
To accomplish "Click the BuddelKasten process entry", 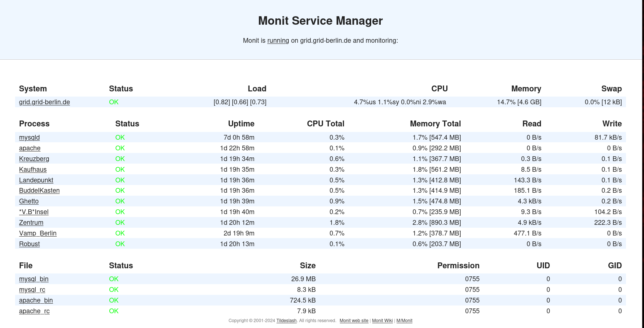I will (39, 191).
